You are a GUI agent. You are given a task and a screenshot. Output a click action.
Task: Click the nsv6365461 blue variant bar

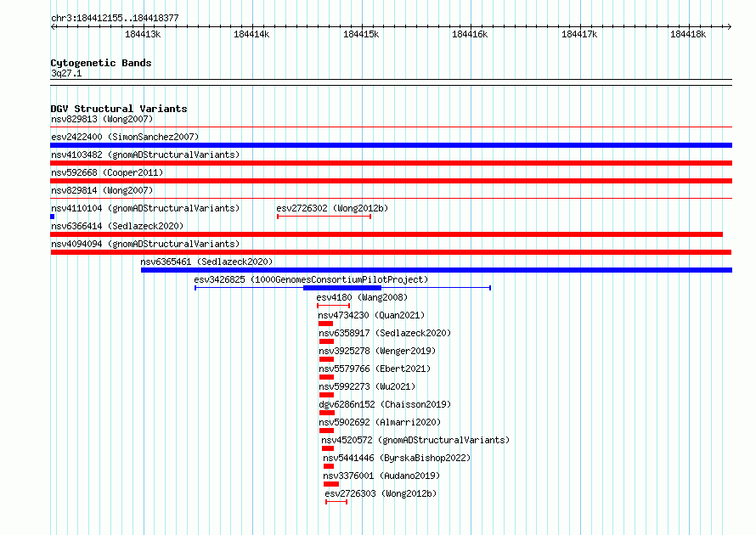click(x=437, y=270)
